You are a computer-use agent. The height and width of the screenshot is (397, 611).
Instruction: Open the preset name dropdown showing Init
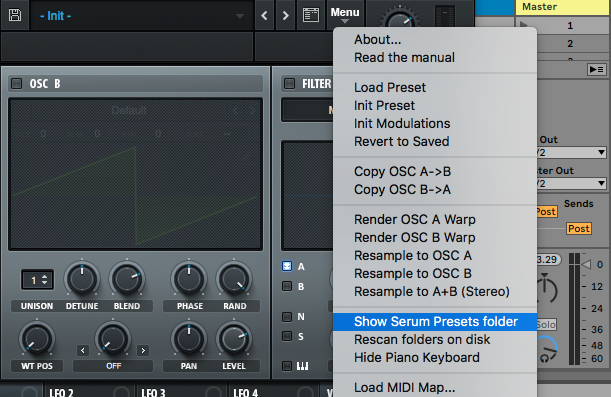pyautogui.click(x=142, y=16)
